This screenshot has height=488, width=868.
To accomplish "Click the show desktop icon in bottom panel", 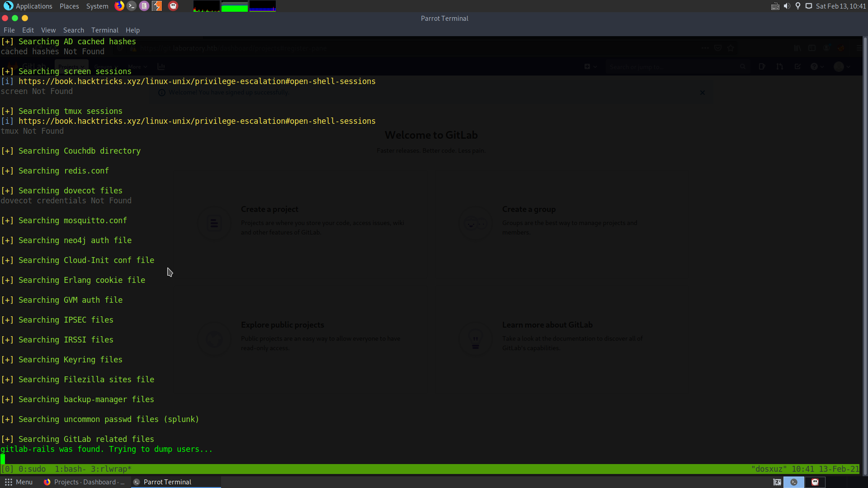I will click(x=777, y=482).
